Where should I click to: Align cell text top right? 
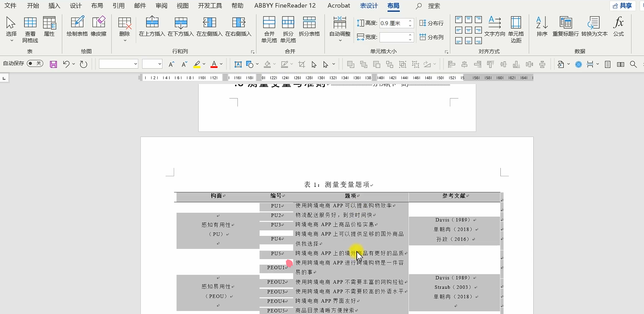[x=478, y=20]
